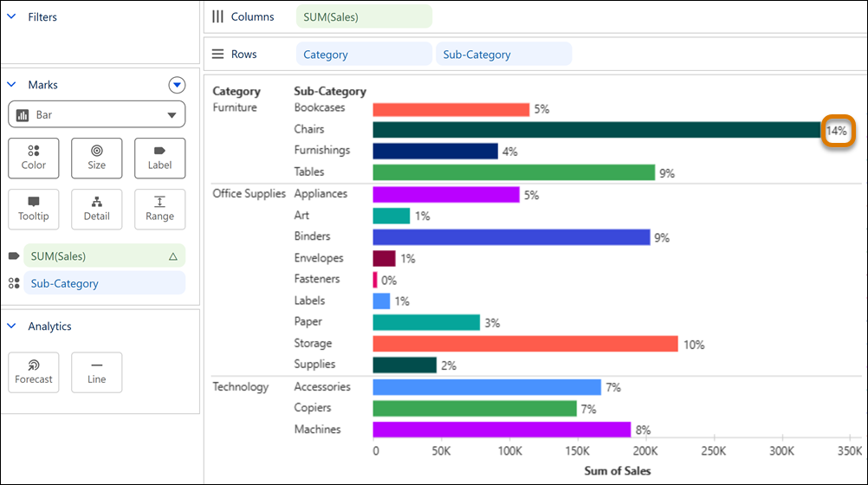Select the Category pill on Rows shelf
868x485 pixels.
tap(364, 55)
